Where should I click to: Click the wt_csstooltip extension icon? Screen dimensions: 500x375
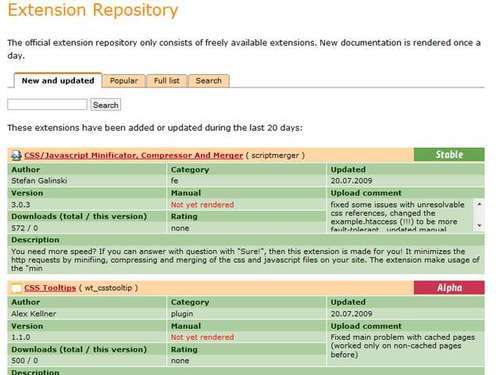[x=16, y=288]
